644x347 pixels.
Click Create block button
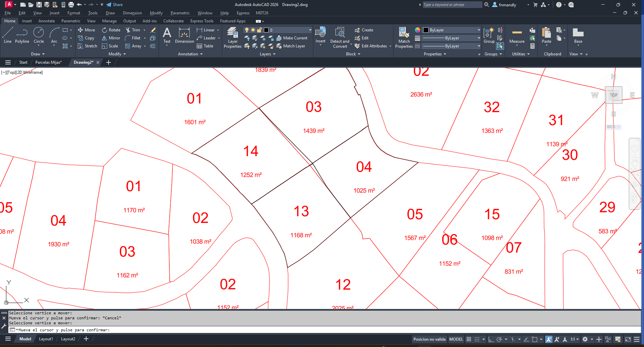(364, 30)
